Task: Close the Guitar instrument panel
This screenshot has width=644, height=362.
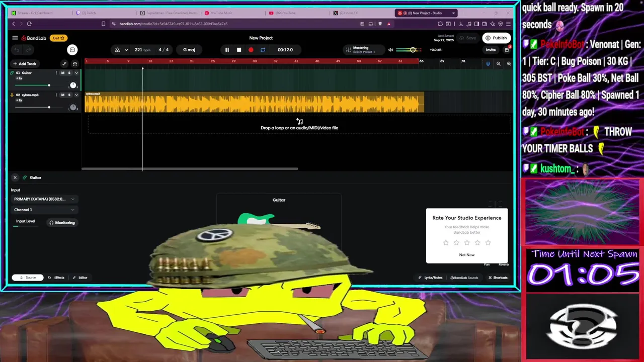Action: coord(15,177)
